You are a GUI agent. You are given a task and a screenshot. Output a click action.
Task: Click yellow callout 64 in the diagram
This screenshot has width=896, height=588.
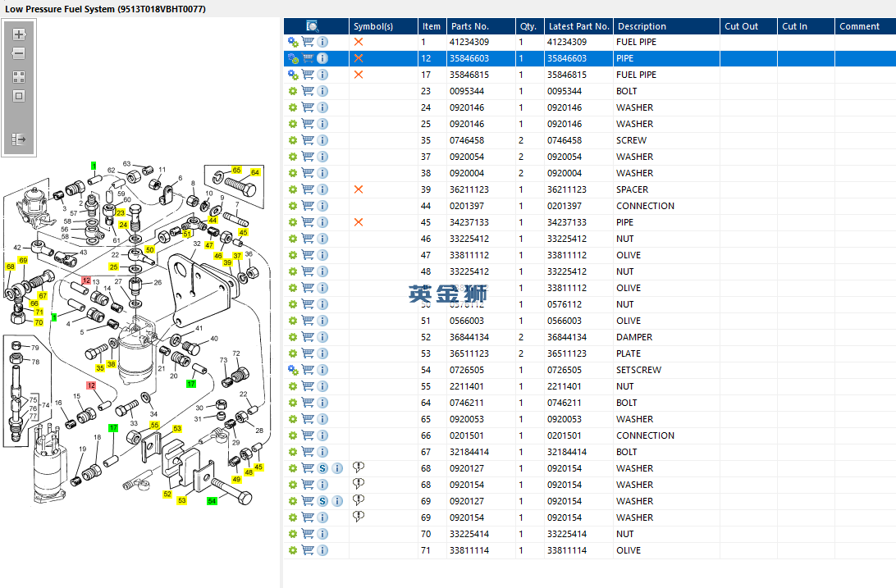(x=255, y=172)
